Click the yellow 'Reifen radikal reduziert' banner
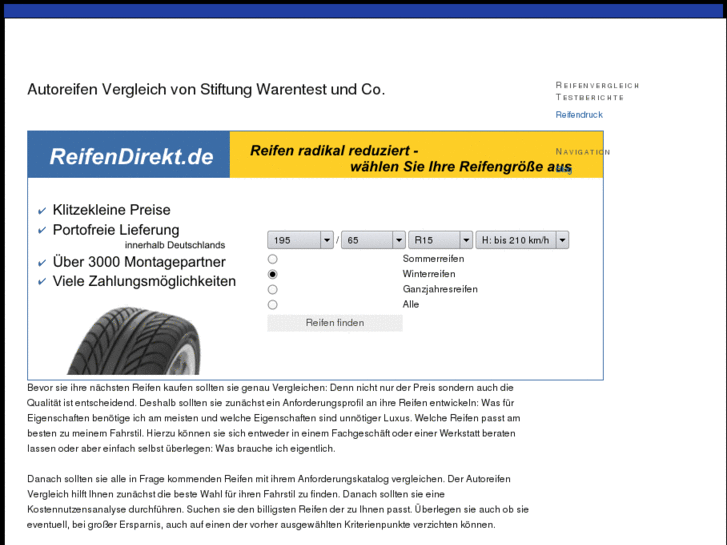Viewport: 727px width, 545px height. pos(416,154)
